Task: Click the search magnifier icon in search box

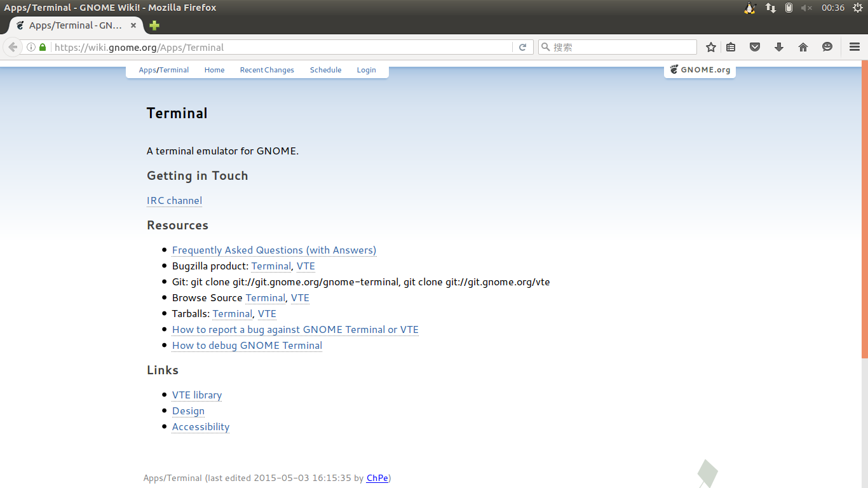Action: tap(546, 47)
